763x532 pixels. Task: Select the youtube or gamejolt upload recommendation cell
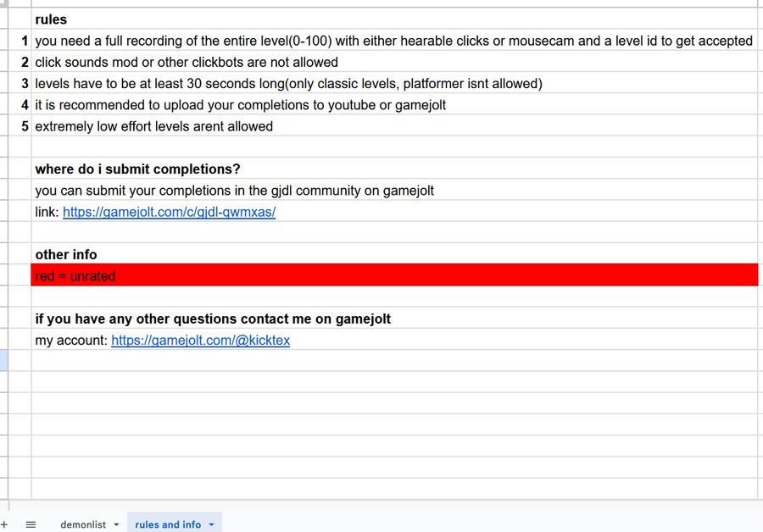tap(240, 105)
